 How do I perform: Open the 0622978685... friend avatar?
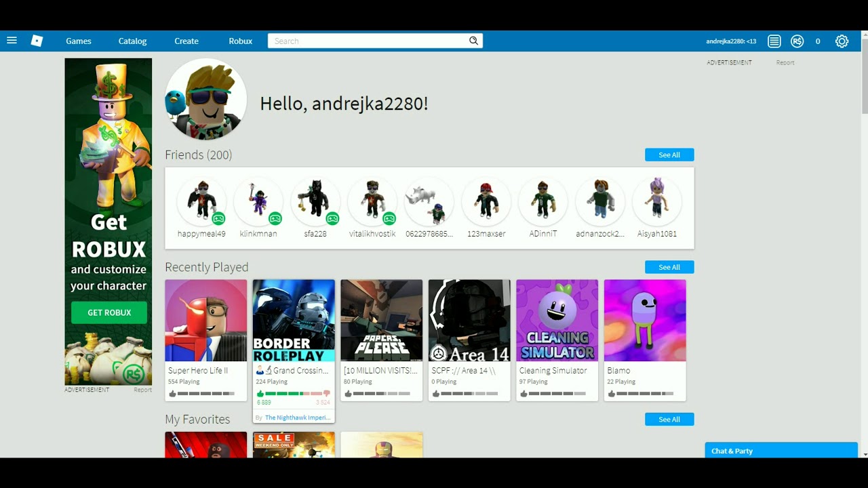tap(429, 201)
